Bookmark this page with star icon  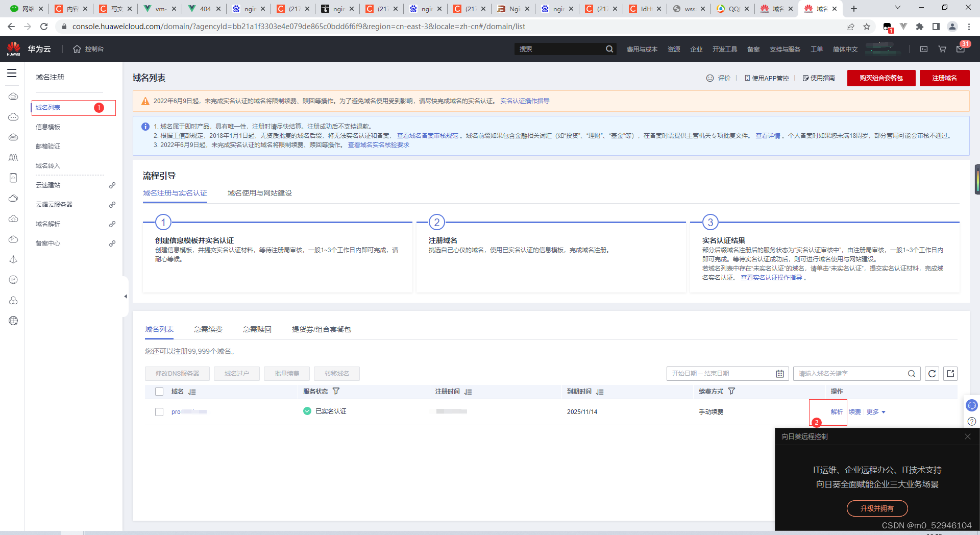867,27
